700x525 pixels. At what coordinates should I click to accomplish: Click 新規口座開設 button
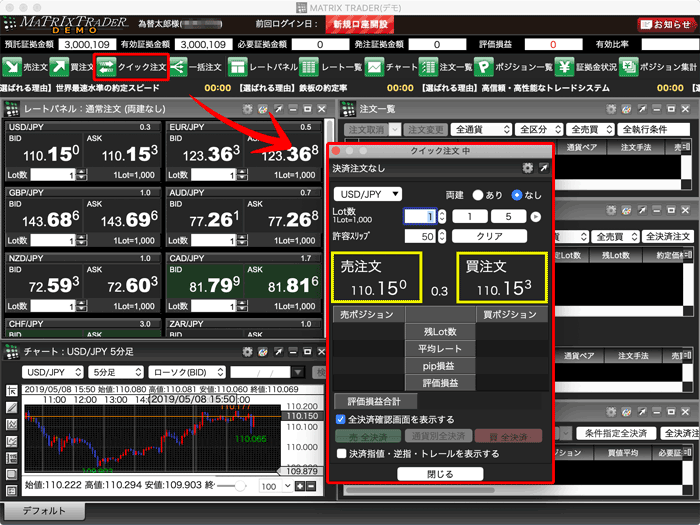(360, 25)
